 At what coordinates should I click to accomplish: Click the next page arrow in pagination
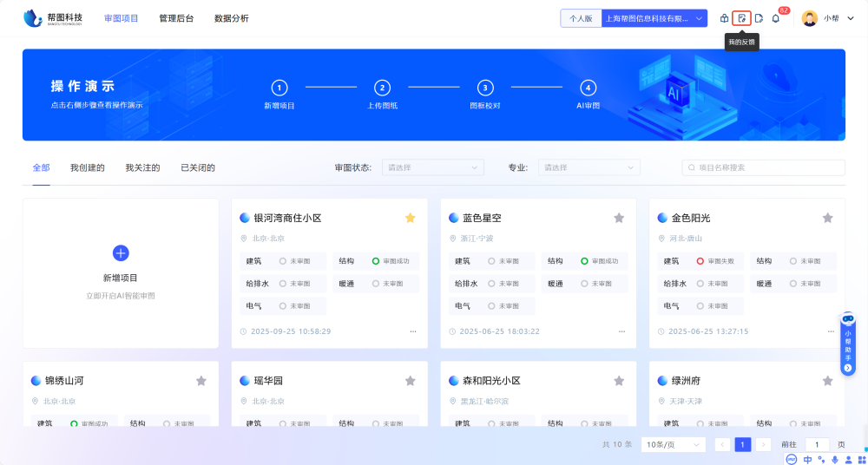tap(763, 444)
